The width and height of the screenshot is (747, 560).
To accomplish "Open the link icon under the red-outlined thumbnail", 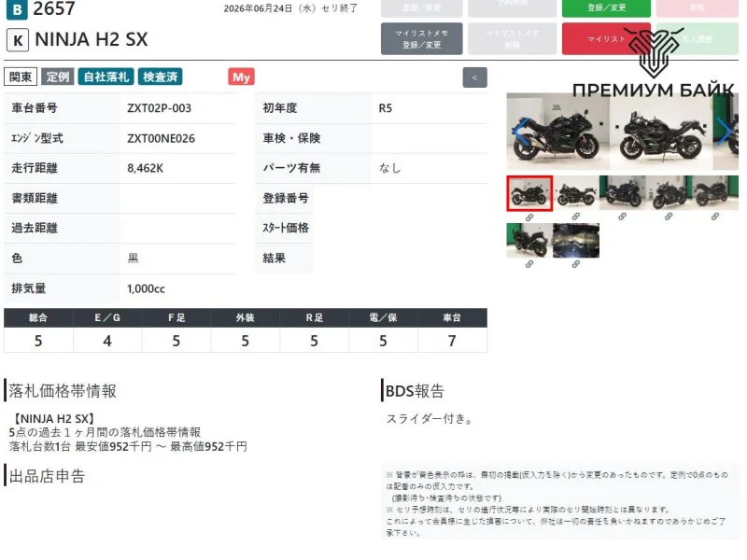I will [529, 217].
